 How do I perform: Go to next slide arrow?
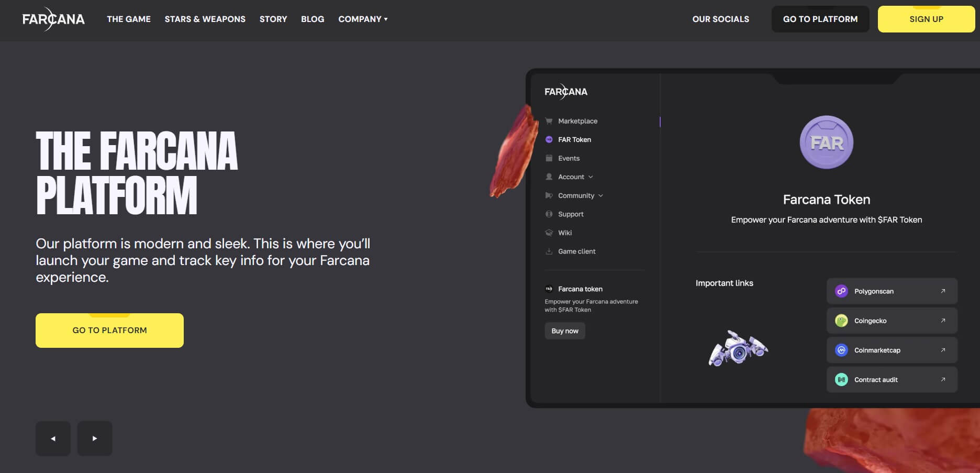pyautogui.click(x=95, y=438)
